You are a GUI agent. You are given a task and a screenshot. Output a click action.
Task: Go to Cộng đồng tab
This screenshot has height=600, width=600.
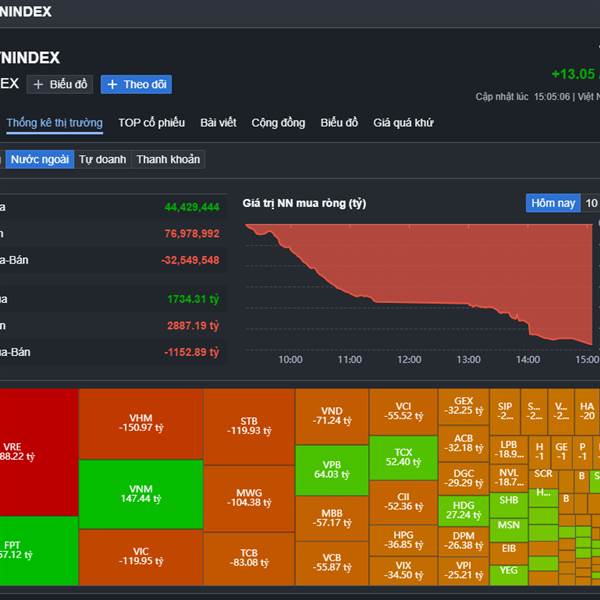(x=278, y=123)
